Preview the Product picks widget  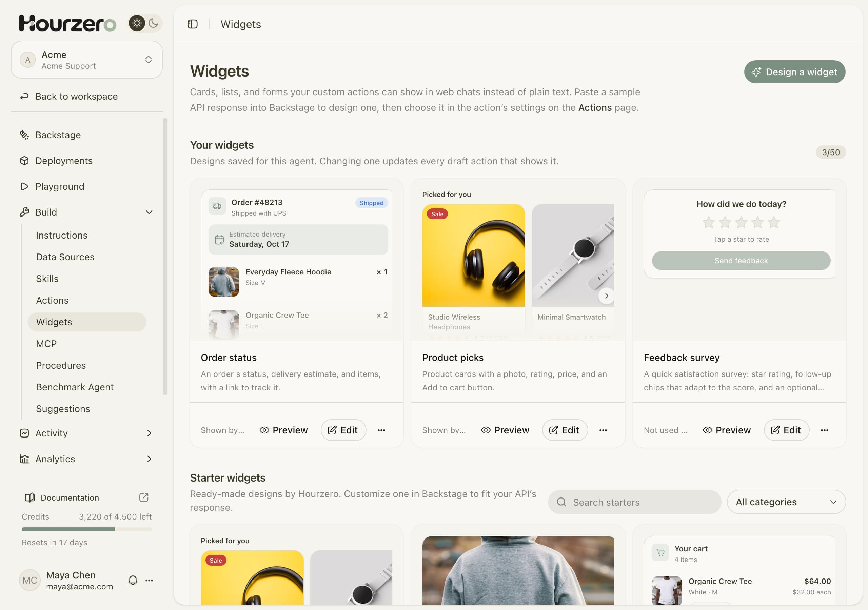click(x=505, y=430)
